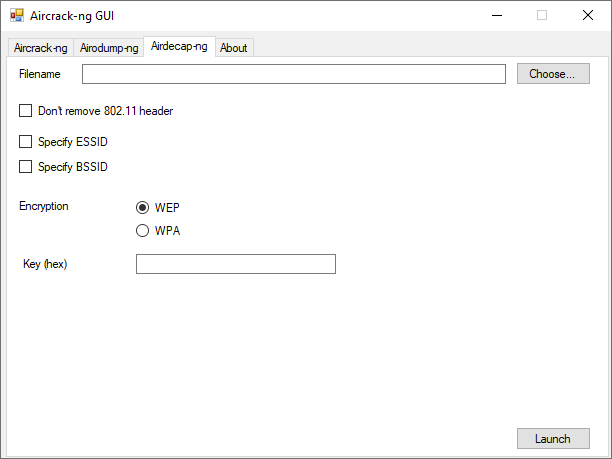Switch to the Aircrack-ng tab
This screenshot has height=459, width=612.
click(x=41, y=48)
